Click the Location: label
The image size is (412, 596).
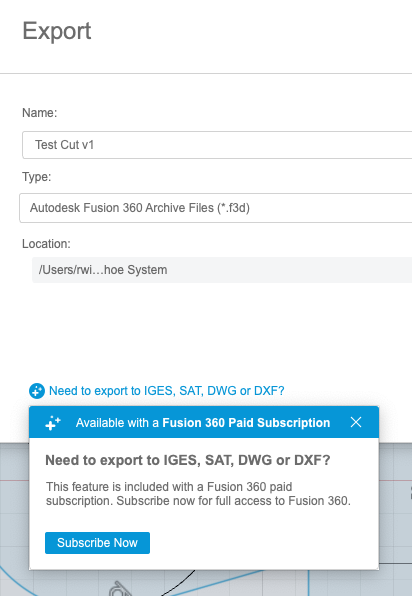coord(46,244)
